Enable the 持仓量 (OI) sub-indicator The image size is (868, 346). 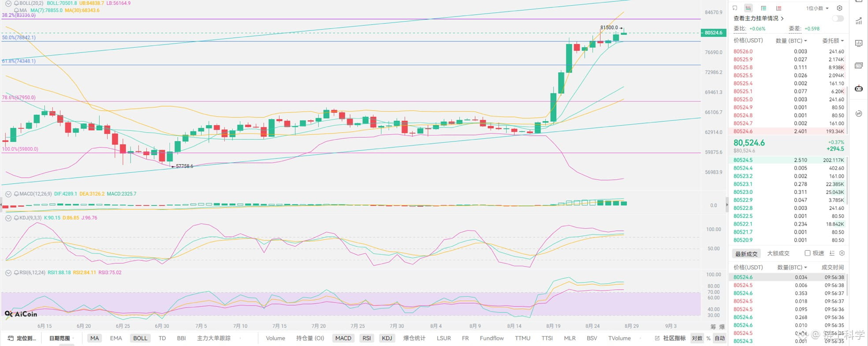pos(310,339)
